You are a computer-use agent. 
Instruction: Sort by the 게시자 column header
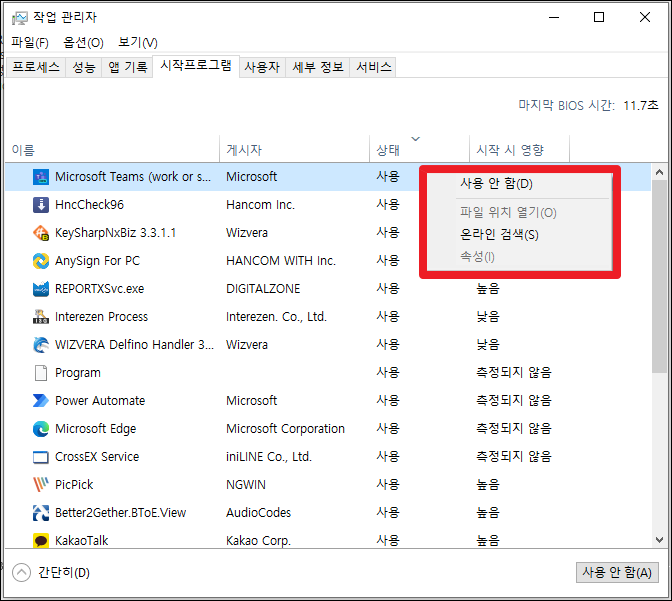tap(294, 150)
